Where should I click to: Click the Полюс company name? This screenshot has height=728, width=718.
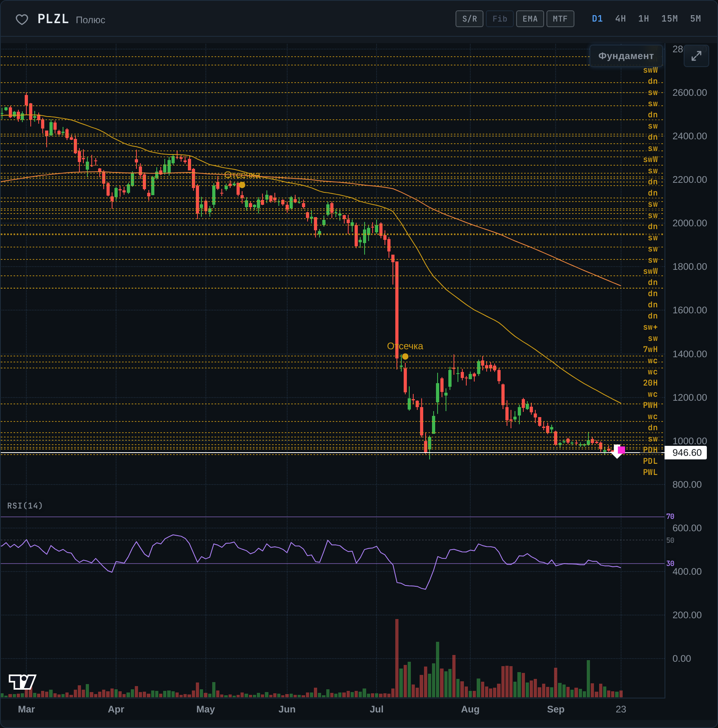pos(91,20)
